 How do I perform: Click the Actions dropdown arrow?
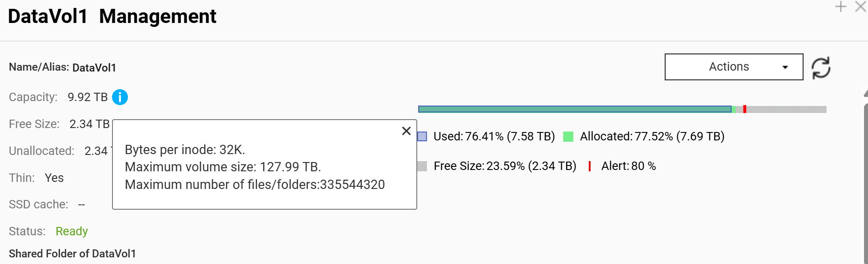[x=785, y=67]
